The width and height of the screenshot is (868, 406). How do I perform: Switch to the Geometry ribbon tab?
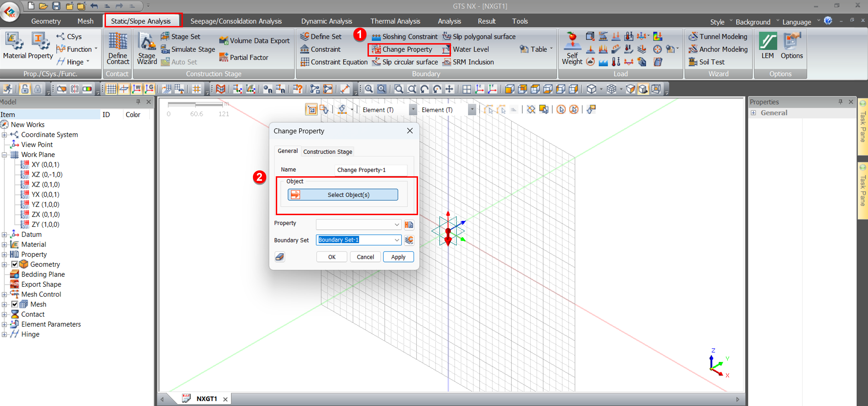46,21
